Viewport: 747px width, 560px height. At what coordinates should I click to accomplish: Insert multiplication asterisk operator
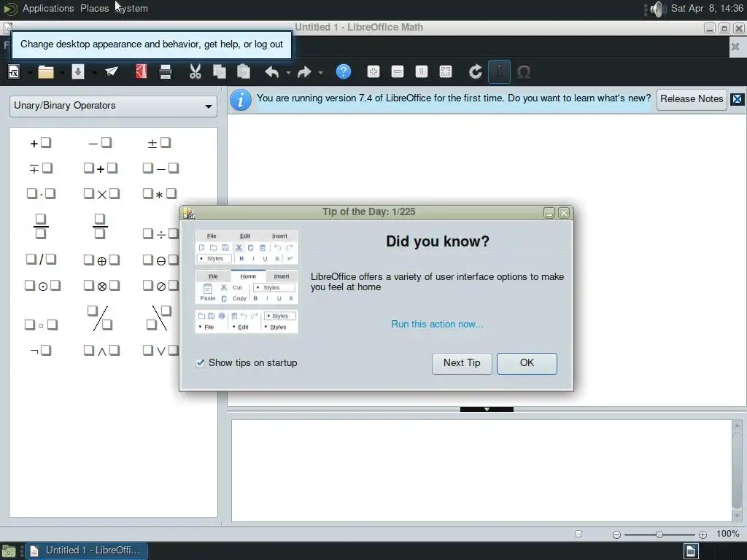pyautogui.click(x=160, y=194)
